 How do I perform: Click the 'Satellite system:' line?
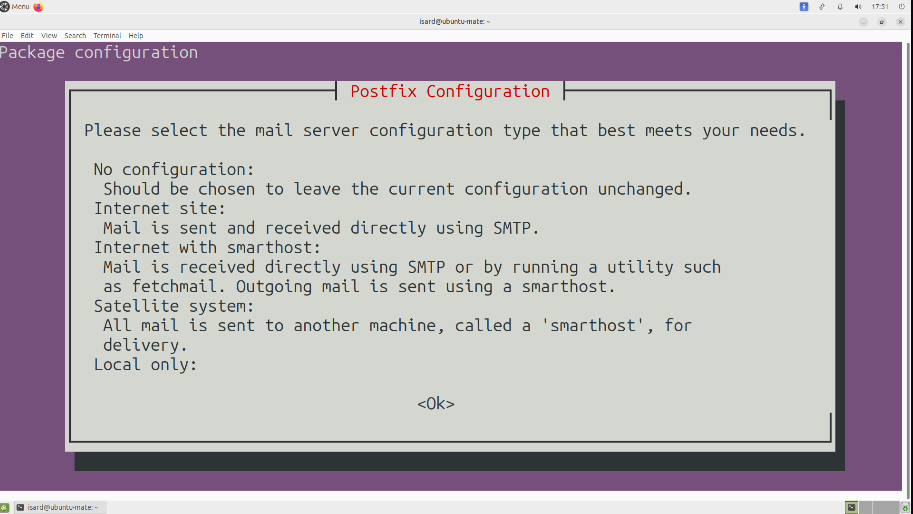point(174,306)
